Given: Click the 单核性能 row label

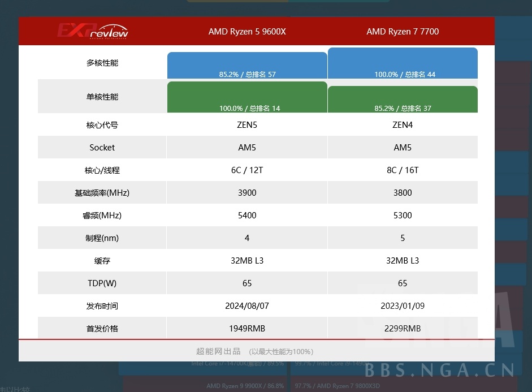Looking at the screenshot, I should (102, 97).
